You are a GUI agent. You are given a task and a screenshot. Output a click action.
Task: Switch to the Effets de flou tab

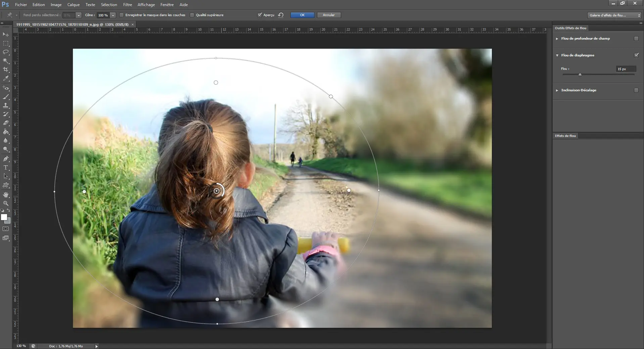[x=565, y=136]
